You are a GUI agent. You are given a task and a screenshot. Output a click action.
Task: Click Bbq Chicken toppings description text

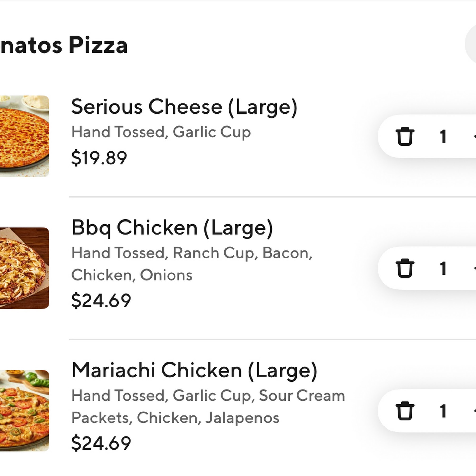[x=192, y=264]
